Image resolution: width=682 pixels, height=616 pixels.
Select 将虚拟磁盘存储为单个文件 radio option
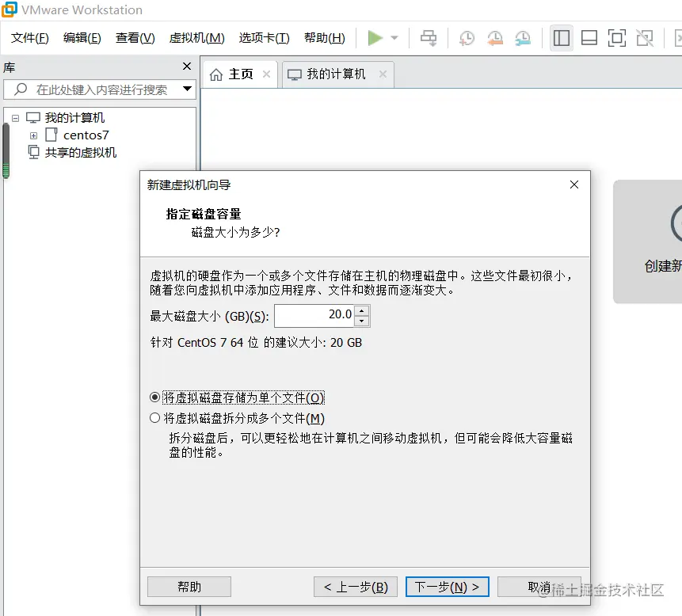pyautogui.click(x=154, y=397)
